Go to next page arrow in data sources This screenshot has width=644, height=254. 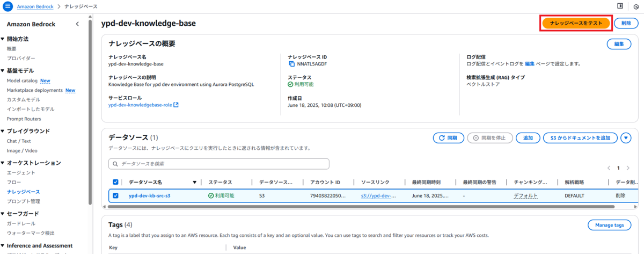[x=628, y=168]
